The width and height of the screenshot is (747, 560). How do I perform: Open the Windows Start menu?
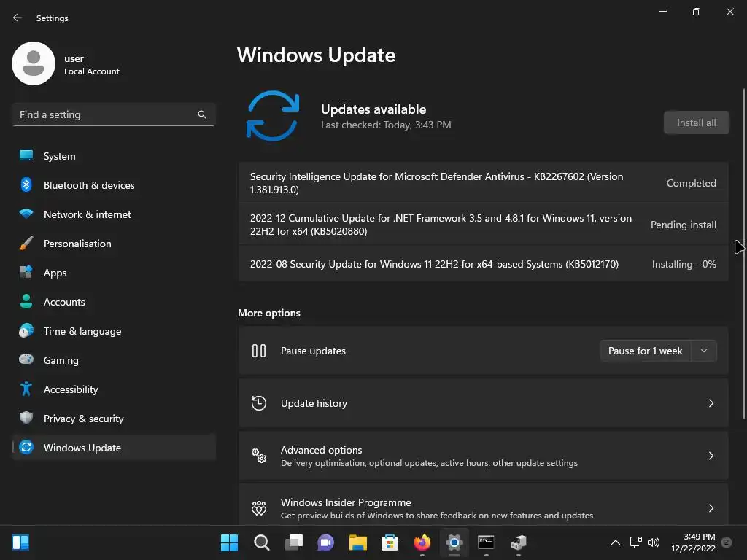click(x=229, y=542)
